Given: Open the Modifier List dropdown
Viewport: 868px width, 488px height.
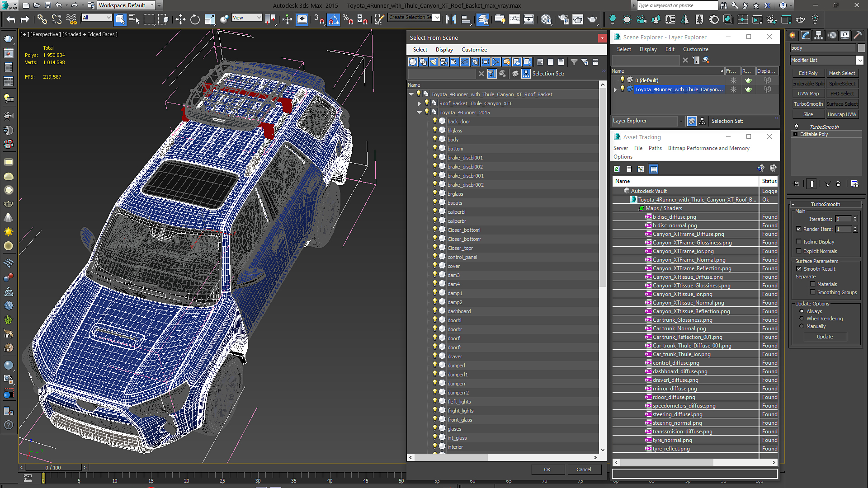Looking at the screenshot, I should (x=859, y=60).
